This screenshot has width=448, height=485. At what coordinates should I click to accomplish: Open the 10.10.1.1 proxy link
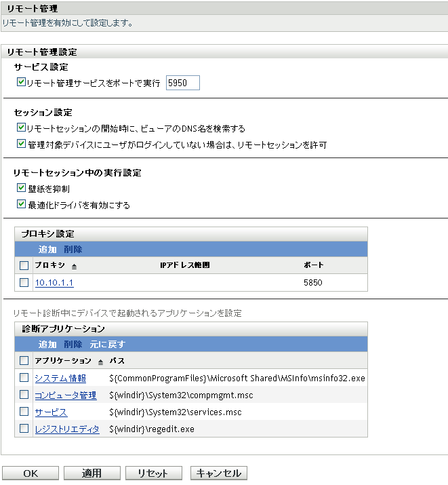(x=54, y=283)
